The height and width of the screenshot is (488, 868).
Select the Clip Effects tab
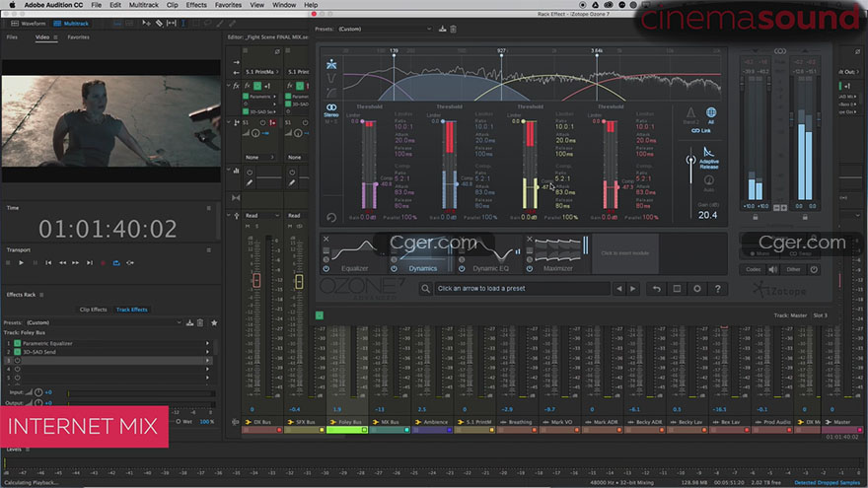93,310
